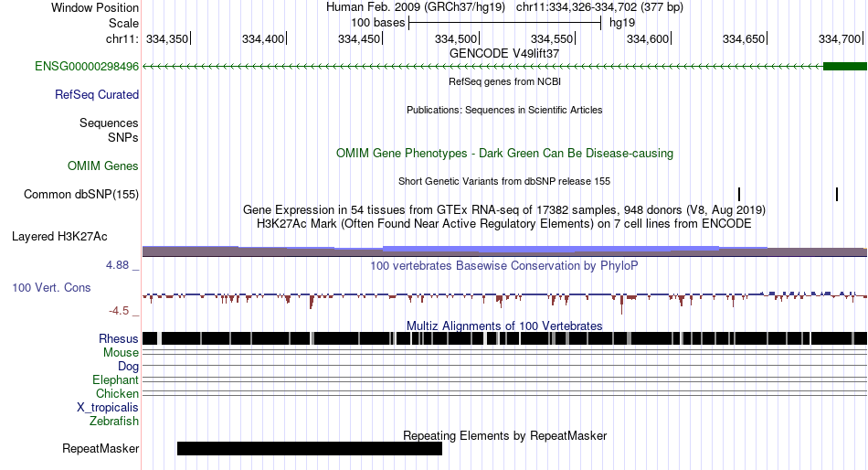Select the Dog alignment label

click(x=128, y=367)
